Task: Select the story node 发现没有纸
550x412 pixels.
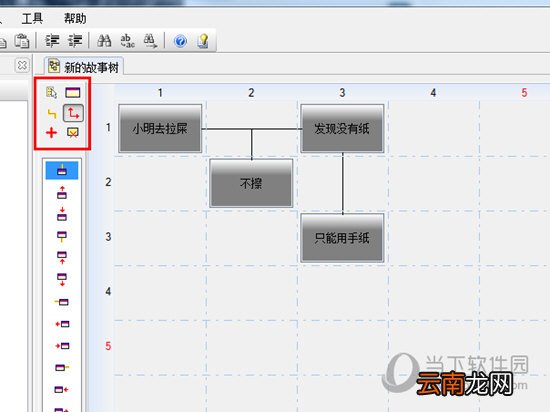Action: tap(342, 128)
